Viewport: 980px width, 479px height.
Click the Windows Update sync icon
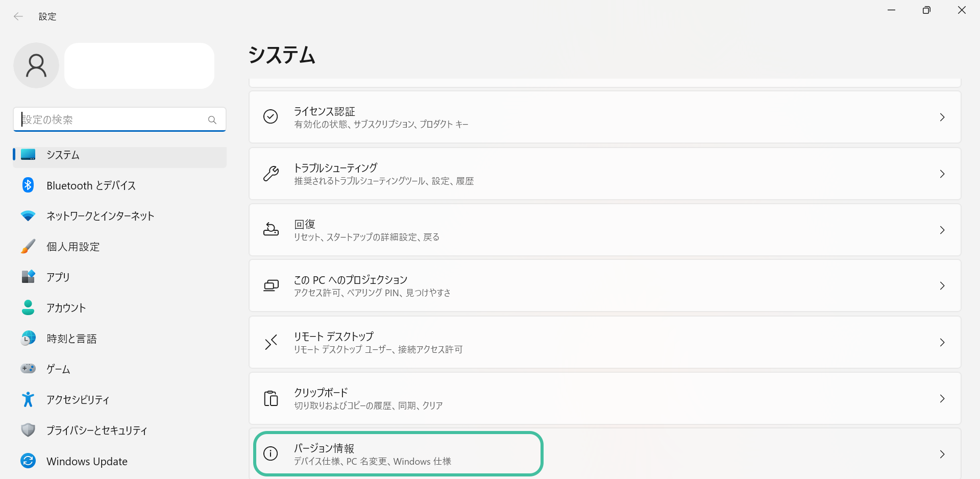click(x=28, y=461)
